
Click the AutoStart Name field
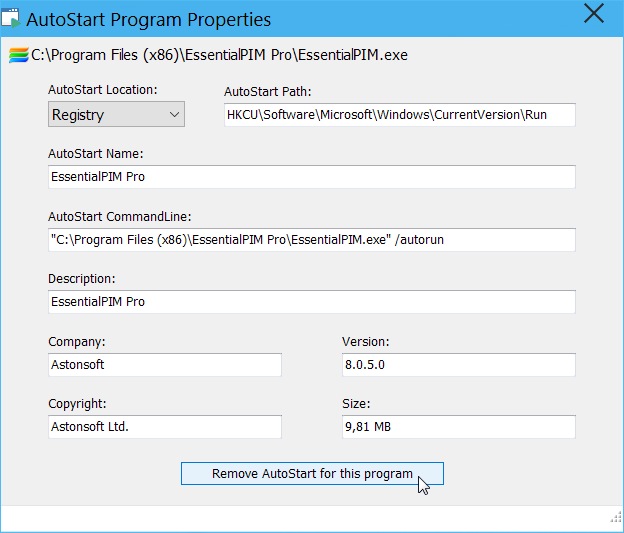312,177
